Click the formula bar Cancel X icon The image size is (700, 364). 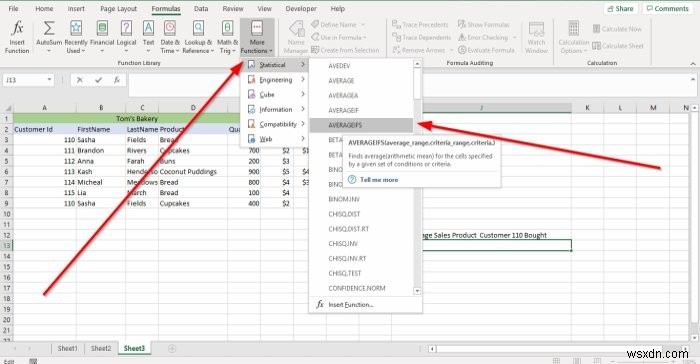(79, 80)
